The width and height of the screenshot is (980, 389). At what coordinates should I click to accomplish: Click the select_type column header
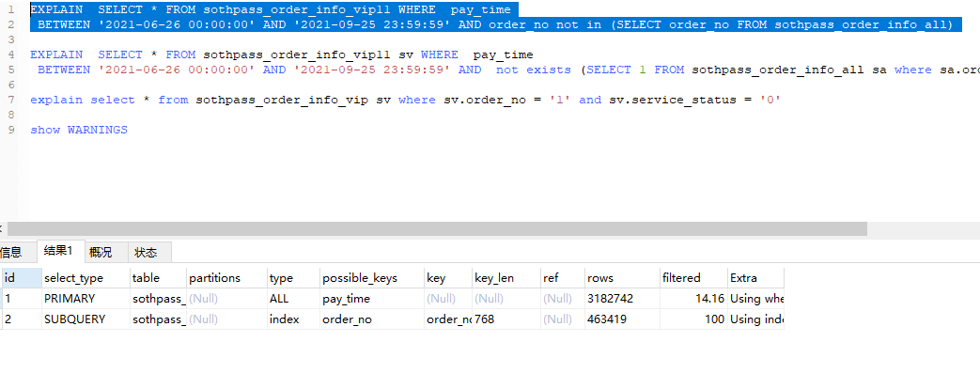(86, 278)
